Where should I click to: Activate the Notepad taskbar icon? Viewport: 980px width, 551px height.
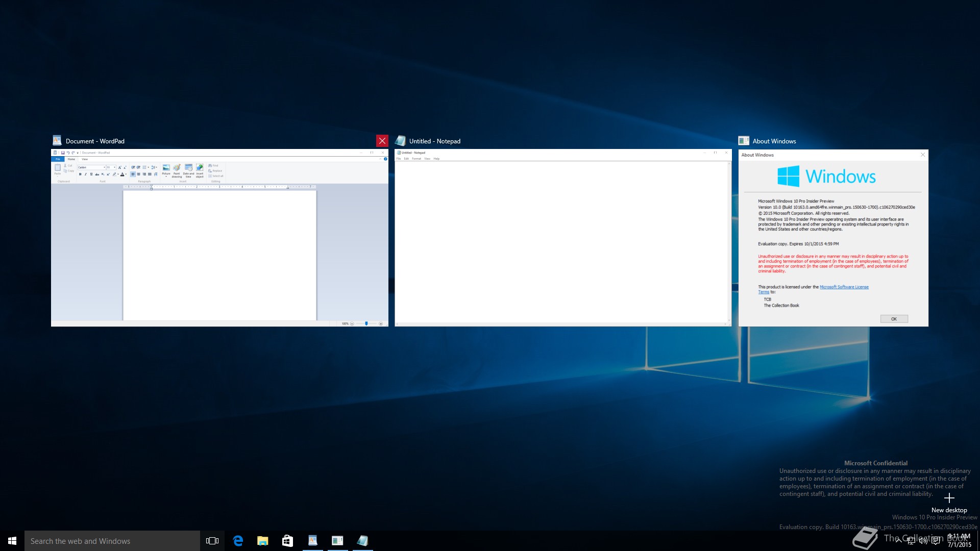[362, 541]
